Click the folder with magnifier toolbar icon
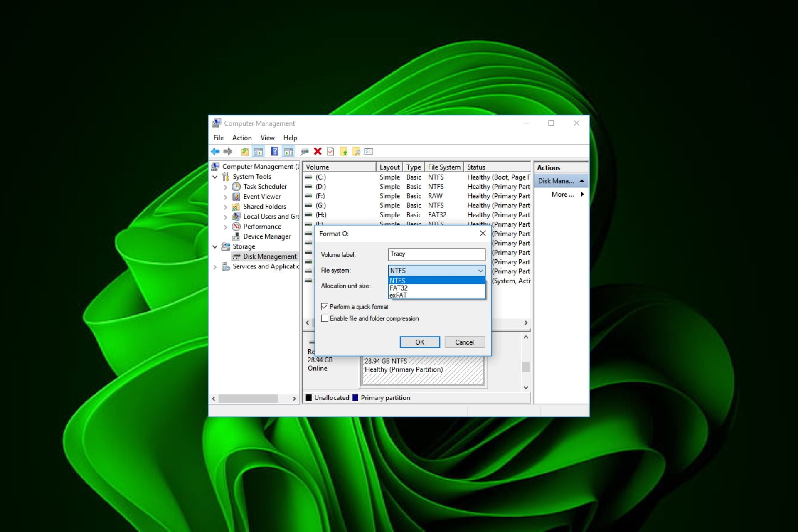The image size is (798, 532). click(x=356, y=152)
